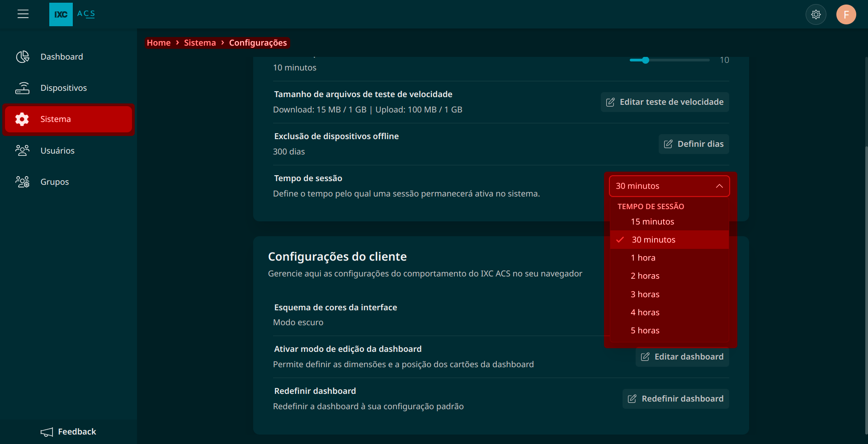This screenshot has height=444, width=868.
Task: Open the hamburger menu
Action: point(23,14)
